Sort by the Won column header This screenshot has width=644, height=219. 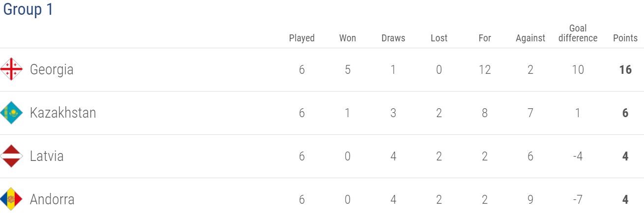coord(348,38)
